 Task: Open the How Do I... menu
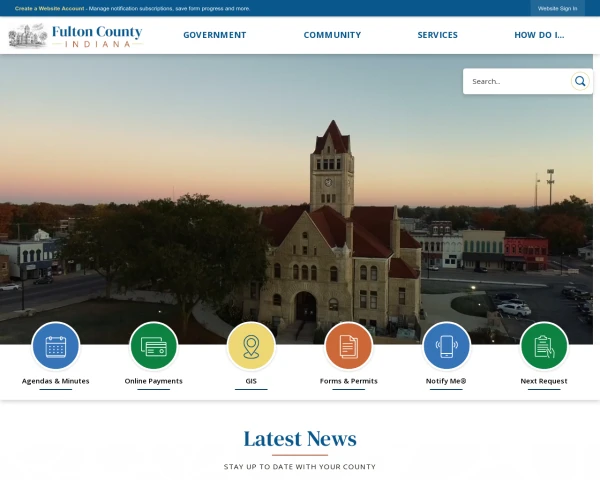tap(539, 35)
